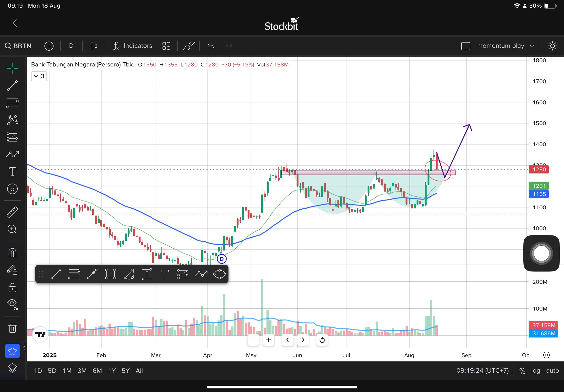
Task: Select the ruler measure tool
Action: tap(12, 212)
